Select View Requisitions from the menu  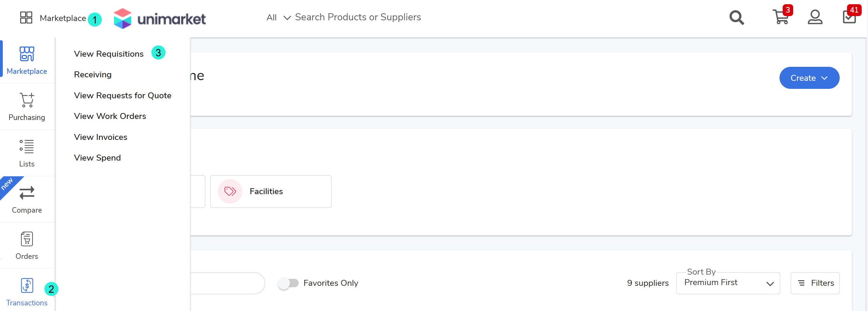point(109,54)
